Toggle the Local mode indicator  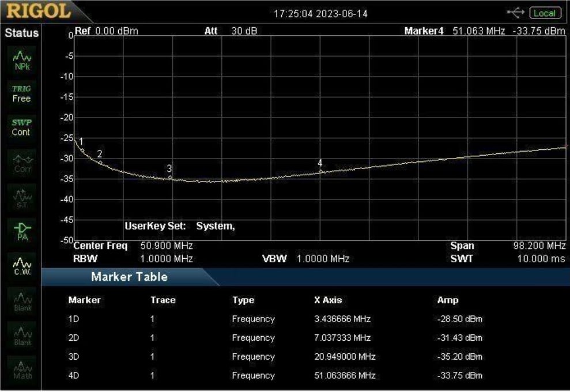click(544, 13)
